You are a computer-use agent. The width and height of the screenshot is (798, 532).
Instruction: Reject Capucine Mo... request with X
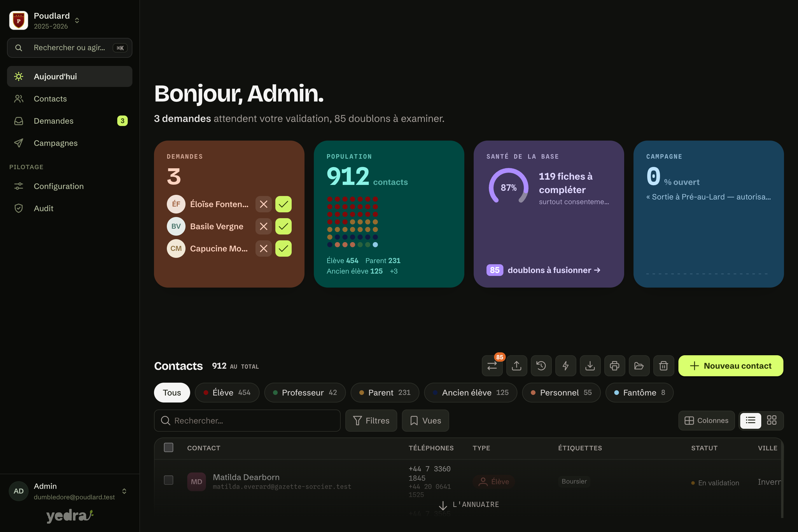[x=264, y=249]
